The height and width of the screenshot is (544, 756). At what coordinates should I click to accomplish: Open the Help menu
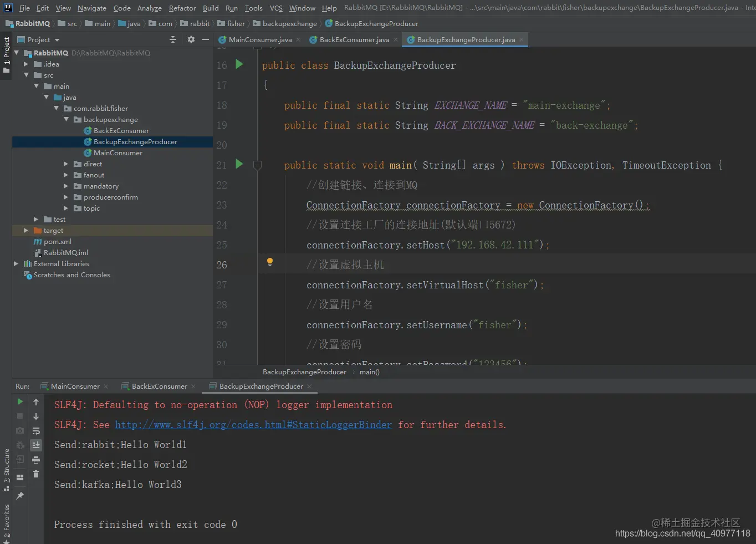click(329, 8)
